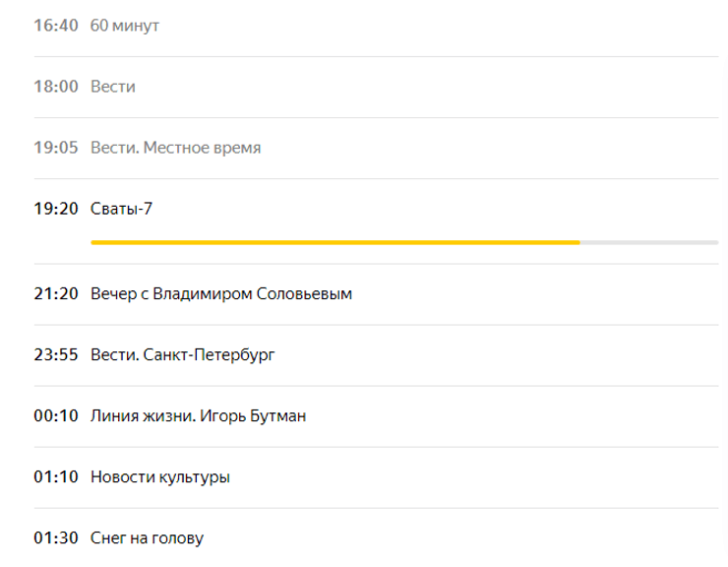Select "Вести. Местное время" program
Viewport: 728px width, 567px height.
click(x=175, y=148)
